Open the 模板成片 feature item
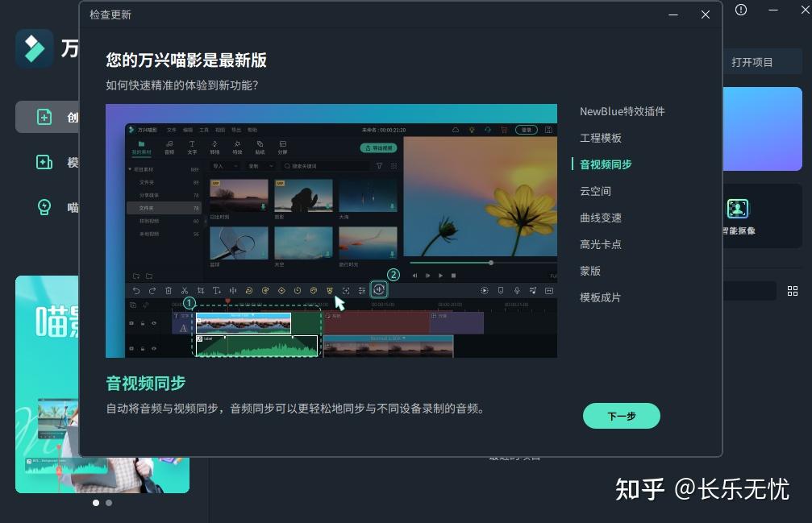This screenshot has height=523, width=812. click(x=600, y=297)
